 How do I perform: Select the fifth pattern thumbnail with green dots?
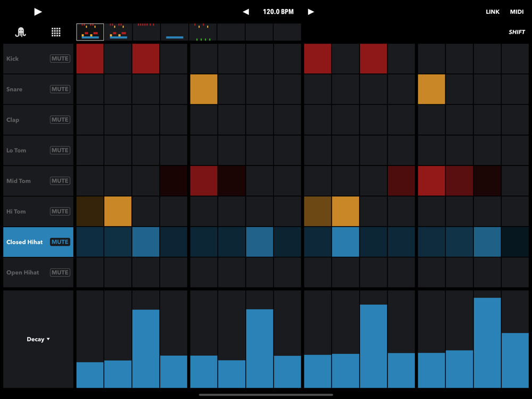[x=203, y=32]
